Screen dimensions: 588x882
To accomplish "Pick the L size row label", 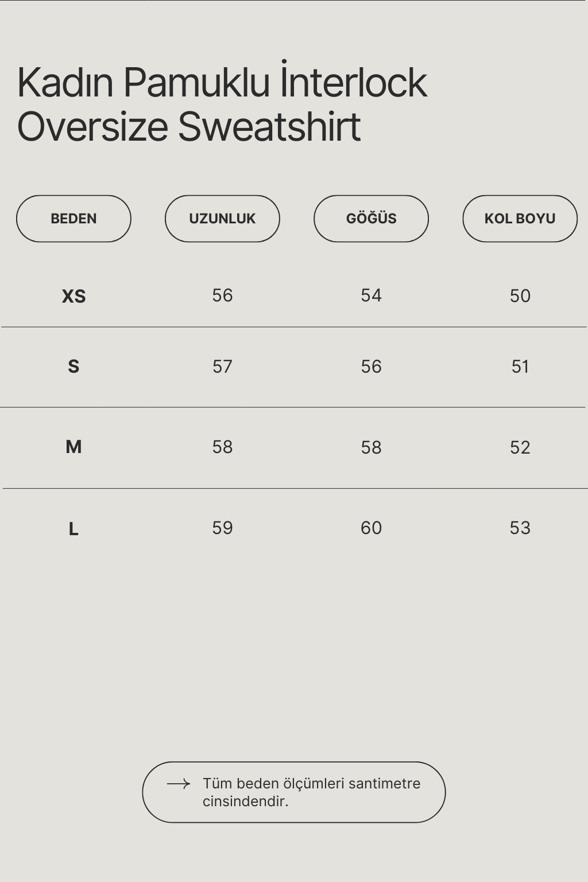I will point(73,529).
